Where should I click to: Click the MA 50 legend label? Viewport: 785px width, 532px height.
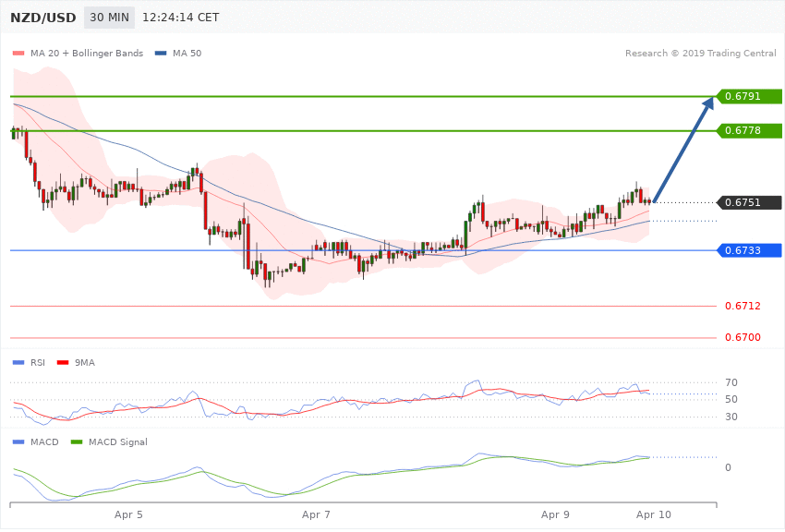point(187,53)
